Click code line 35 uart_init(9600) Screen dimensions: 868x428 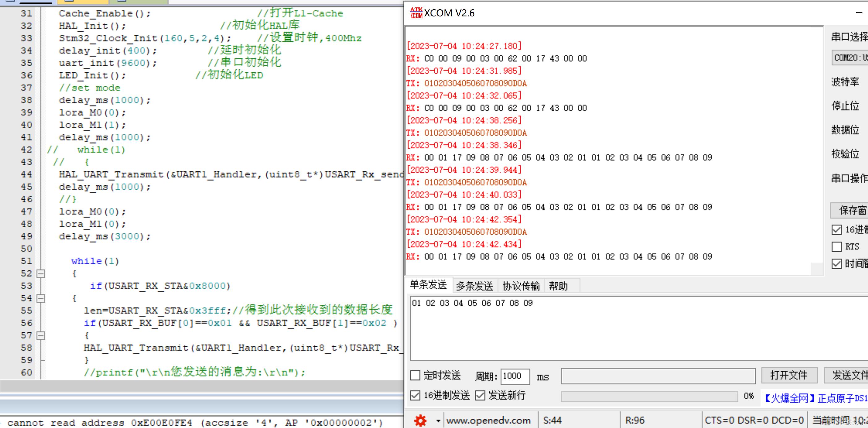pos(108,63)
